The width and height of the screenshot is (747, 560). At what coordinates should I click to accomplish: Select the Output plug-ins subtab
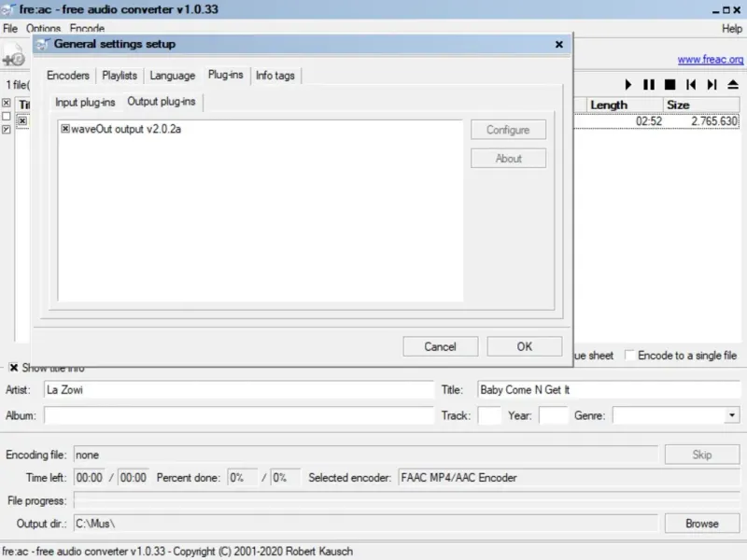coord(162,102)
